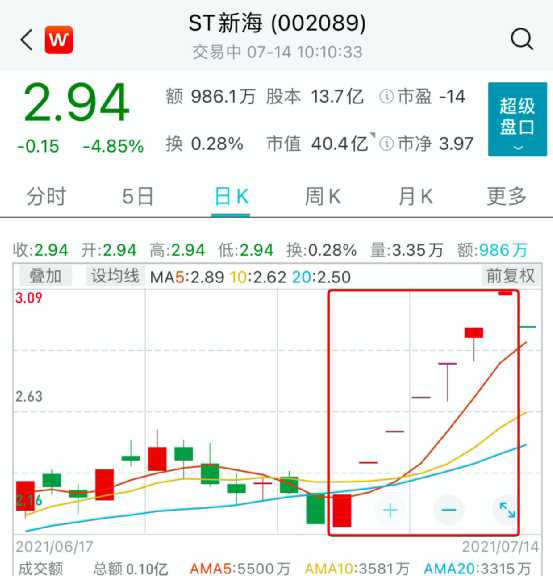Tap the 交易中 07-14 10:10:33 status

point(277,52)
